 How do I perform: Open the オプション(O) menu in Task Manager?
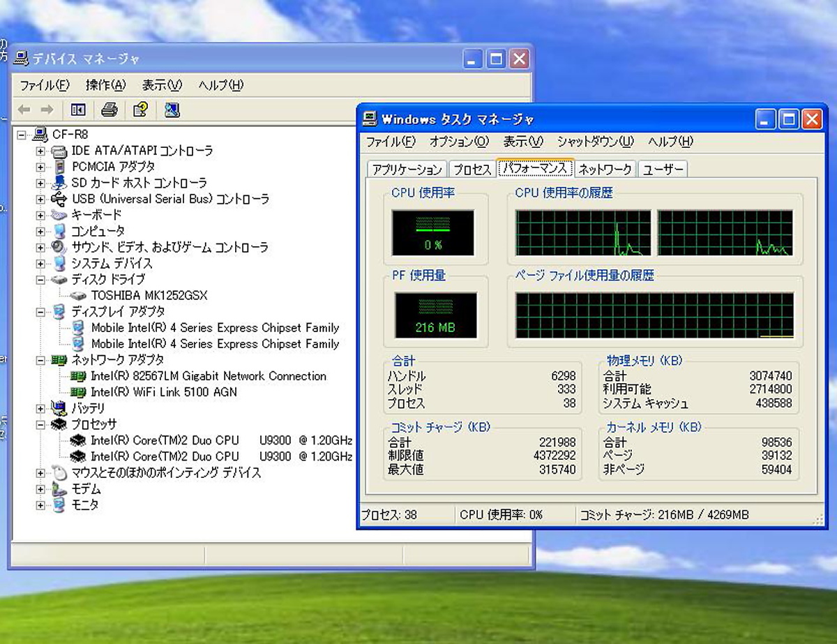[459, 142]
